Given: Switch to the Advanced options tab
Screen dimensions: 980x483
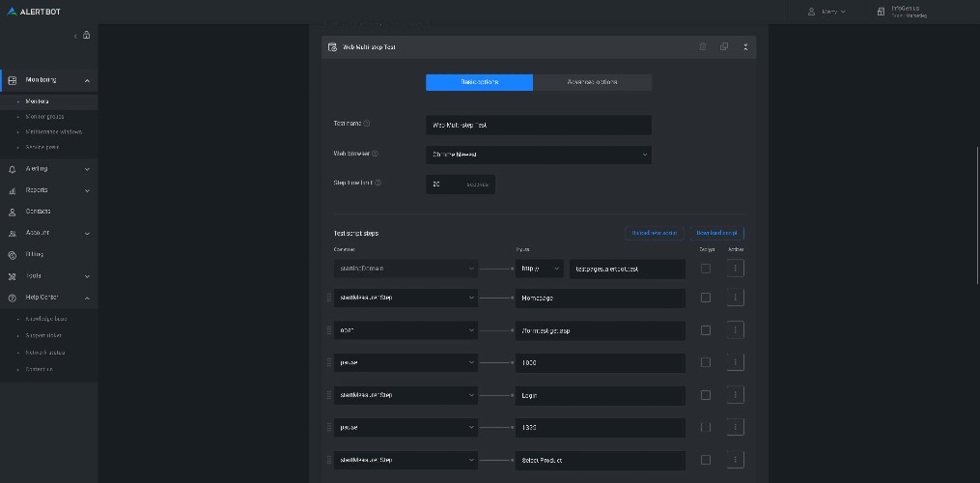Looking at the screenshot, I should [592, 82].
